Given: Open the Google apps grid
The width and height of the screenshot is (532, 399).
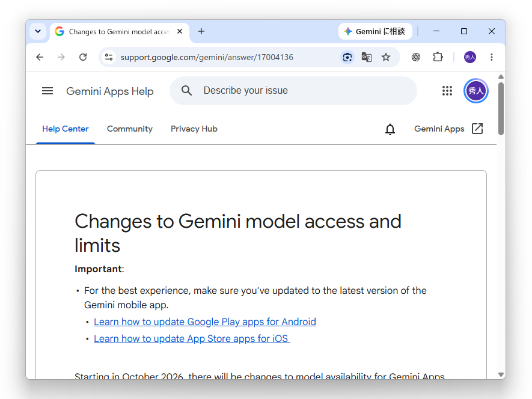Looking at the screenshot, I should (447, 91).
